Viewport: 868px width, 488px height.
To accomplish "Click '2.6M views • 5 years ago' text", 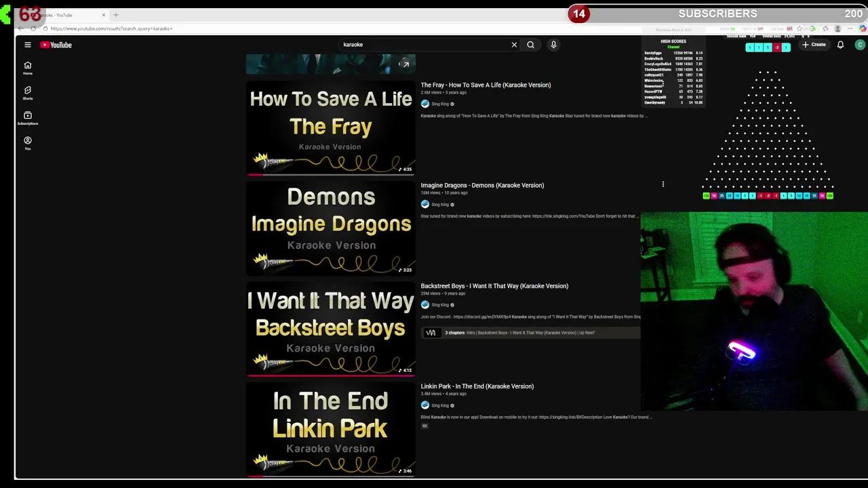I will tap(443, 92).
